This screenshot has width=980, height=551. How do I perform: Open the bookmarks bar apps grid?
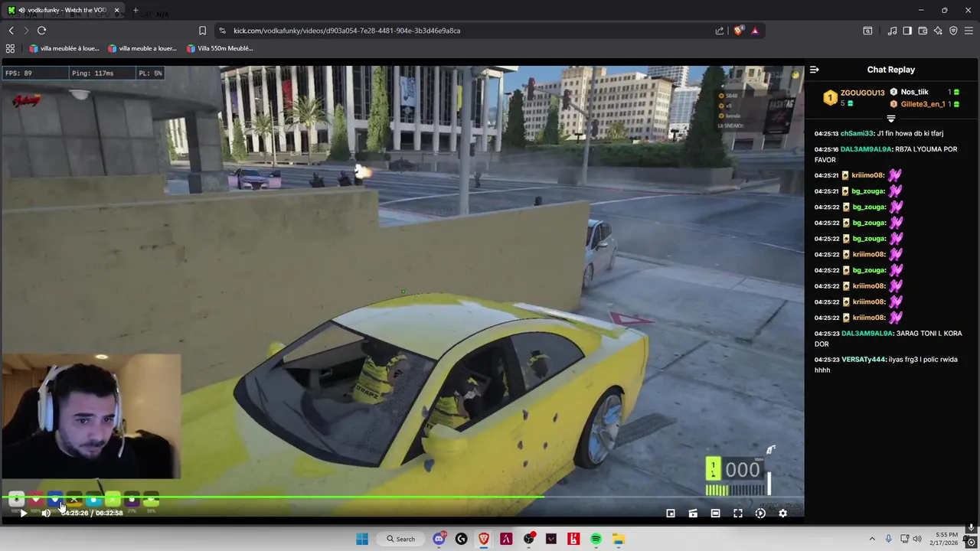(10, 48)
